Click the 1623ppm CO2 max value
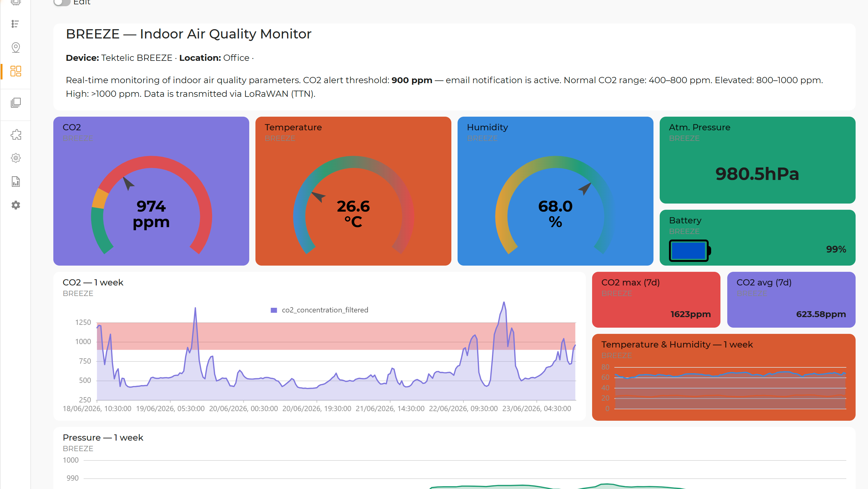 point(690,314)
